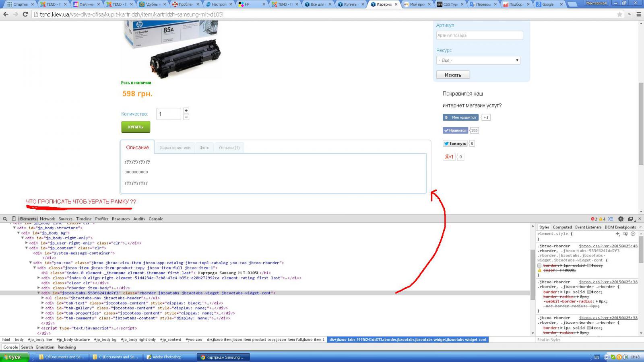Expand the jp_user-right-only div node
The image size is (644, 362).
tap(27, 243)
